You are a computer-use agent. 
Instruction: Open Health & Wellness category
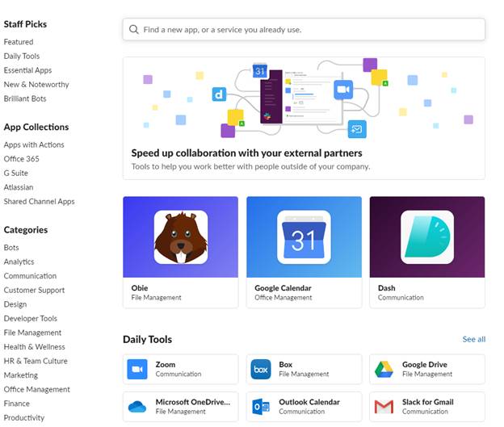pos(35,346)
